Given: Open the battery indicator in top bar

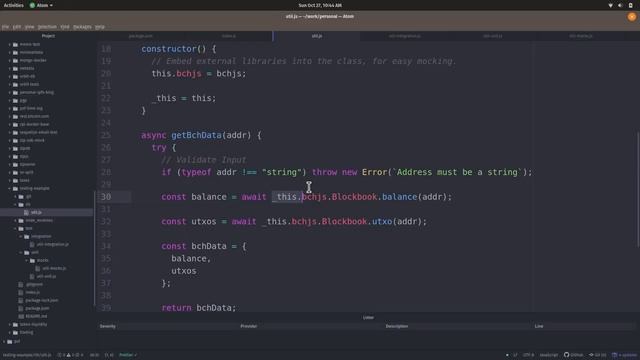Looking at the screenshot, I should [630, 5].
